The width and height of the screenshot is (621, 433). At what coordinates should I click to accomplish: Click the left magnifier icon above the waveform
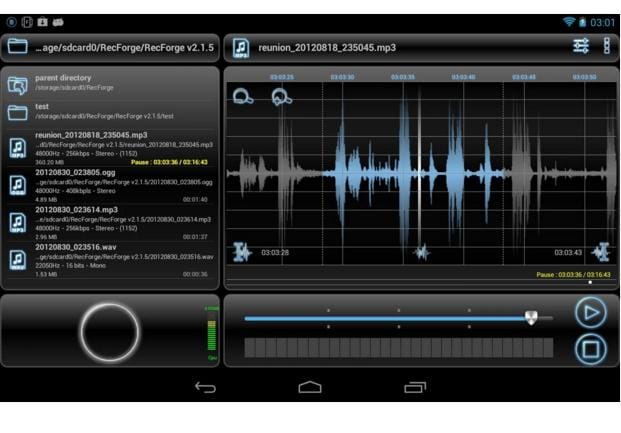point(243,97)
